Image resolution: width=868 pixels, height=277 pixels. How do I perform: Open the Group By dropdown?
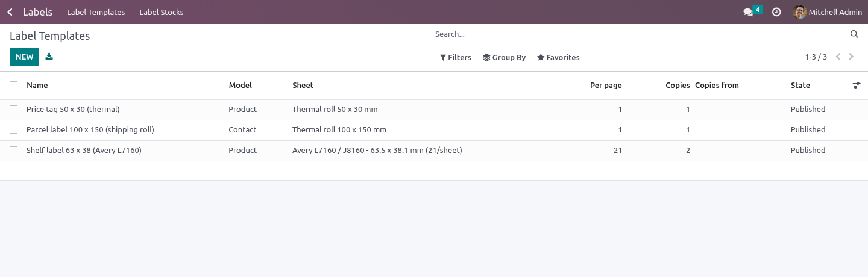click(x=505, y=58)
